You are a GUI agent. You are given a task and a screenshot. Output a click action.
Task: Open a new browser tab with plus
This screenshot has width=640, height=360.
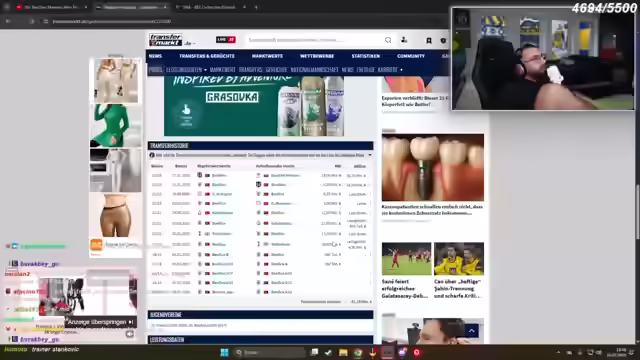(256, 7)
